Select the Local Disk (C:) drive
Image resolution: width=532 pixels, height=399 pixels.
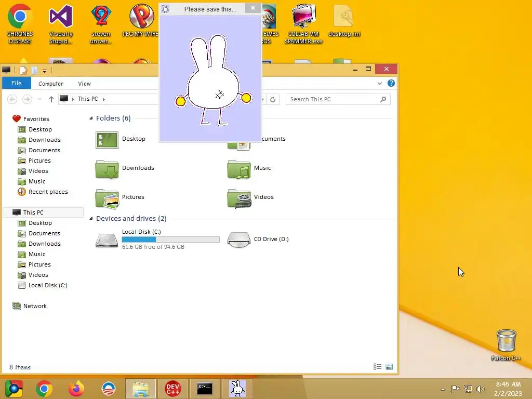(157, 239)
